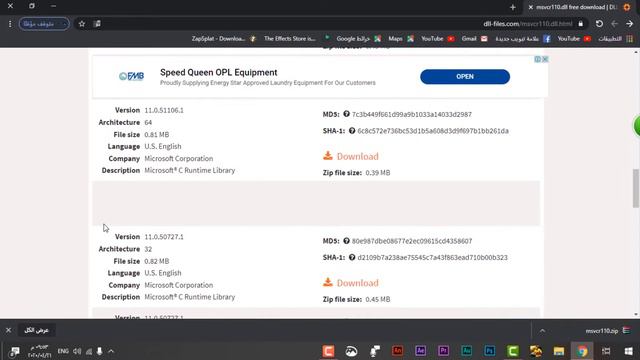This screenshot has height=360, width=640.
Task: Open the orange Camtasia recorder taskbar icon
Action: [x=328, y=351]
